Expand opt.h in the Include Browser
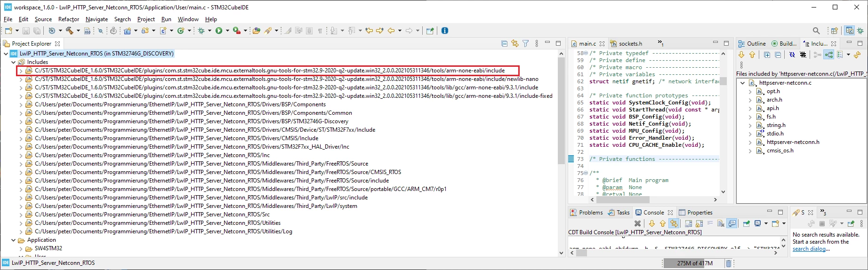Viewport: 868px width, 270px height. click(750, 91)
